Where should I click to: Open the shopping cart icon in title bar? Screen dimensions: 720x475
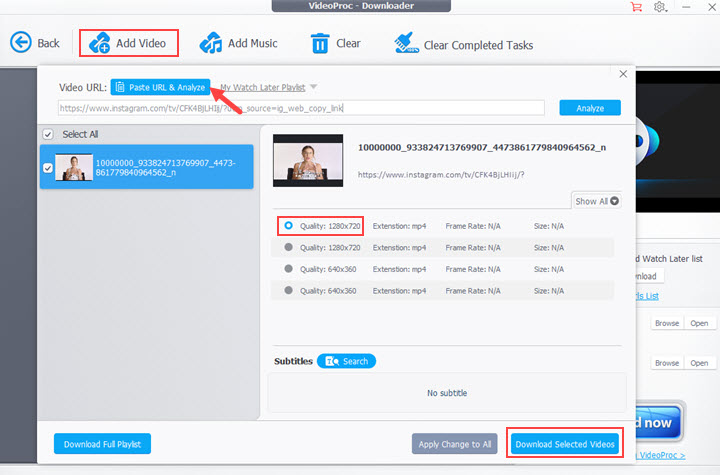click(x=636, y=7)
